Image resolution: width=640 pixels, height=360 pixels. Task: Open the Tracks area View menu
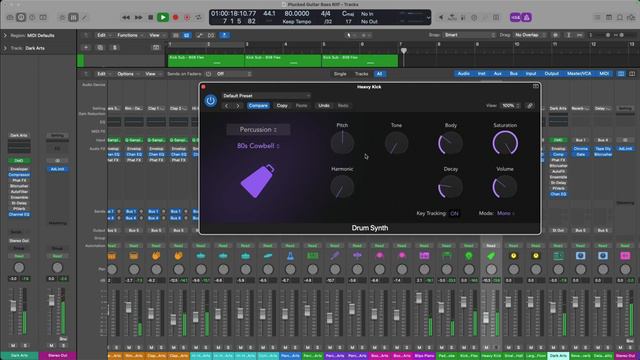pos(156,36)
